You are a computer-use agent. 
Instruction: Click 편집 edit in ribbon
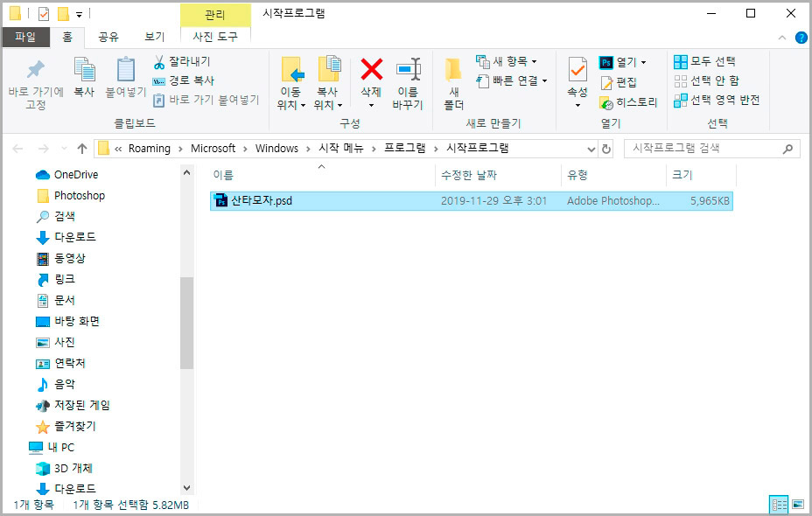click(x=619, y=82)
